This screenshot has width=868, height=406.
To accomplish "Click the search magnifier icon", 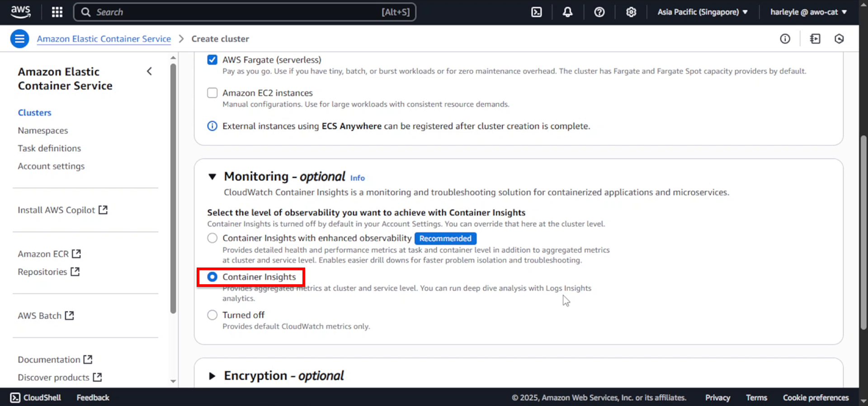I will (85, 12).
